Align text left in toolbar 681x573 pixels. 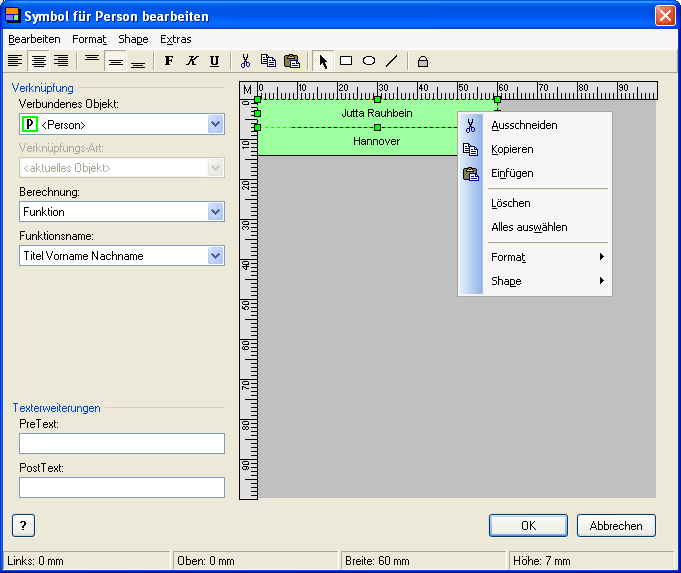(15, 61)
